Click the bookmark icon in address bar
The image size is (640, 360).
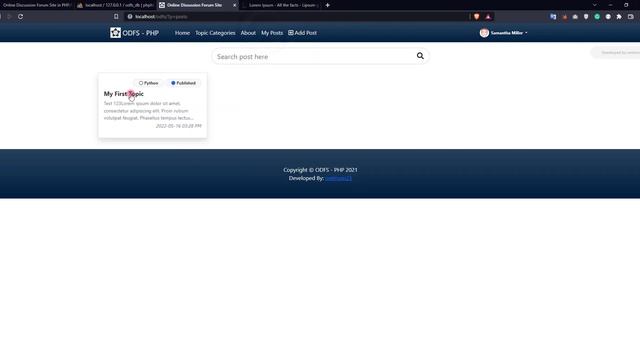click(116, 17)
